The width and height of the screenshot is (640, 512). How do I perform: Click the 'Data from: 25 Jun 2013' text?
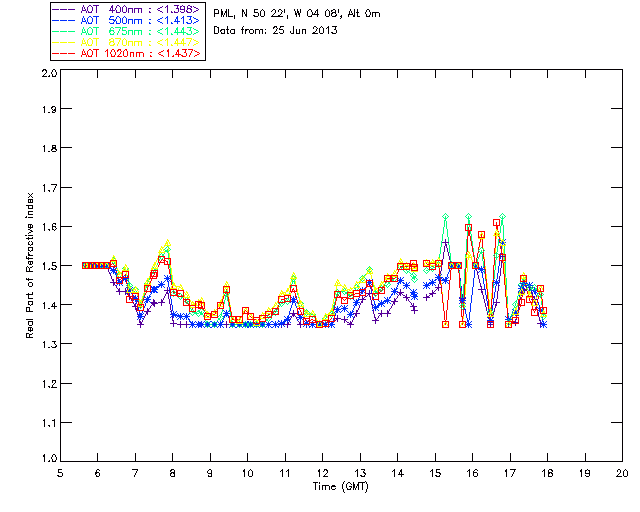click(x=276, y=31)
